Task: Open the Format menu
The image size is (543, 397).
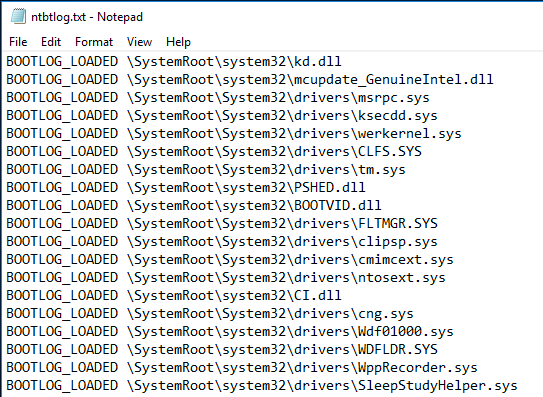Action: (x=94, y=42)
